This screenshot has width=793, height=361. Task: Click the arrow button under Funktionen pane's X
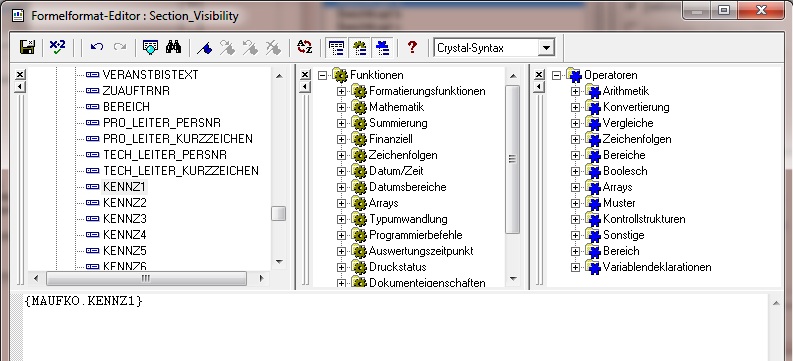point(305,87)
